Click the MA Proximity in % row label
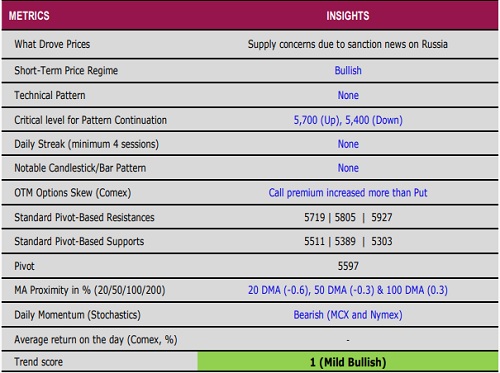 (x=90, y=290)
